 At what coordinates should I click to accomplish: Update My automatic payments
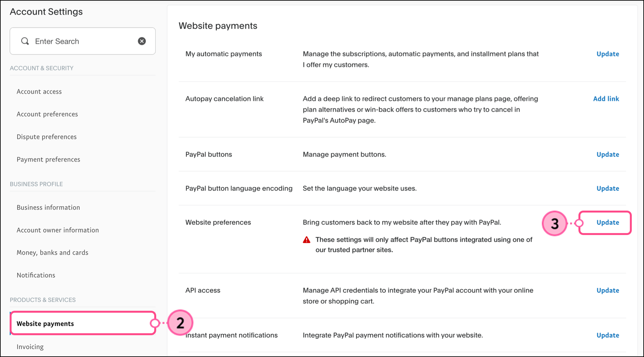pyautogui.click(x=608, y=54)
